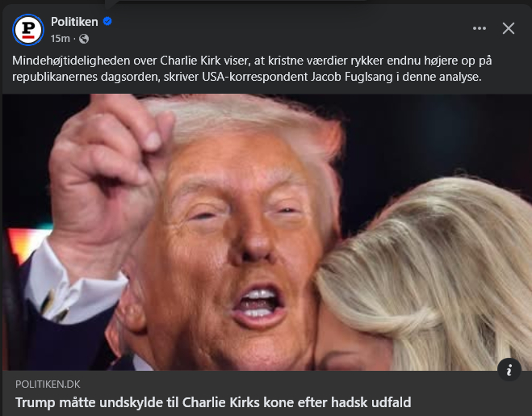Click the POLITIKEN.DK source domain label
The width and height of the screenshot is (532, 416).
48,384
